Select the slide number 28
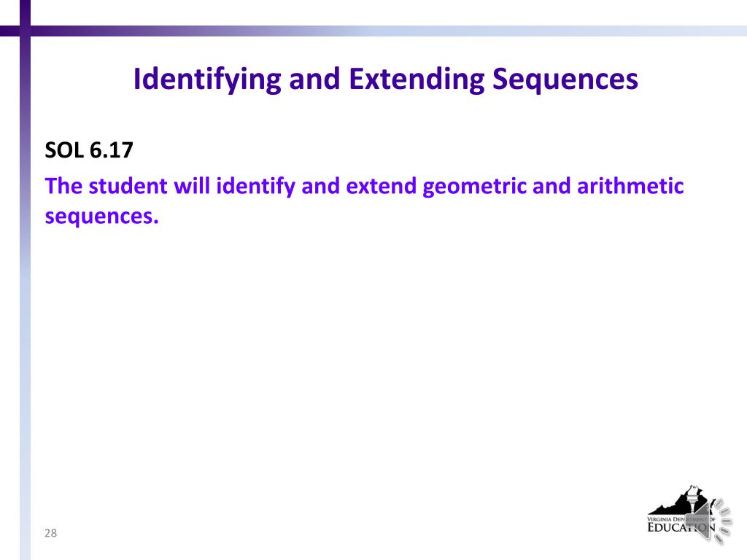Viewport: 747px width, 560px height. coord(50,533)
